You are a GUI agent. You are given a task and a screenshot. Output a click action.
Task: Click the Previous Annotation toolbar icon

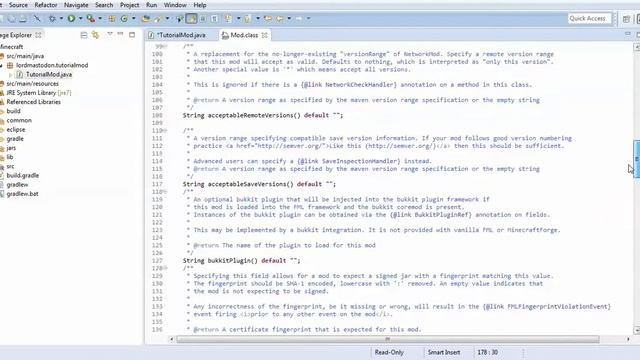point(247,18)
